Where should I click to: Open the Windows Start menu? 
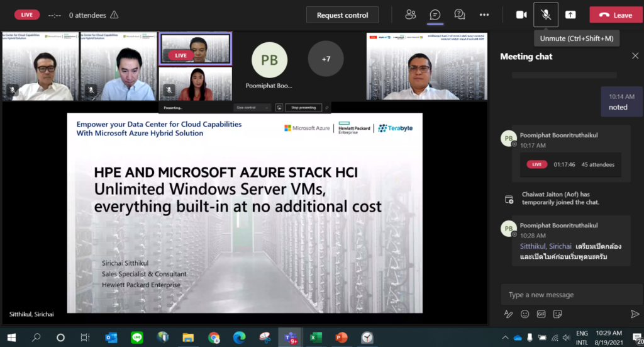11,338
